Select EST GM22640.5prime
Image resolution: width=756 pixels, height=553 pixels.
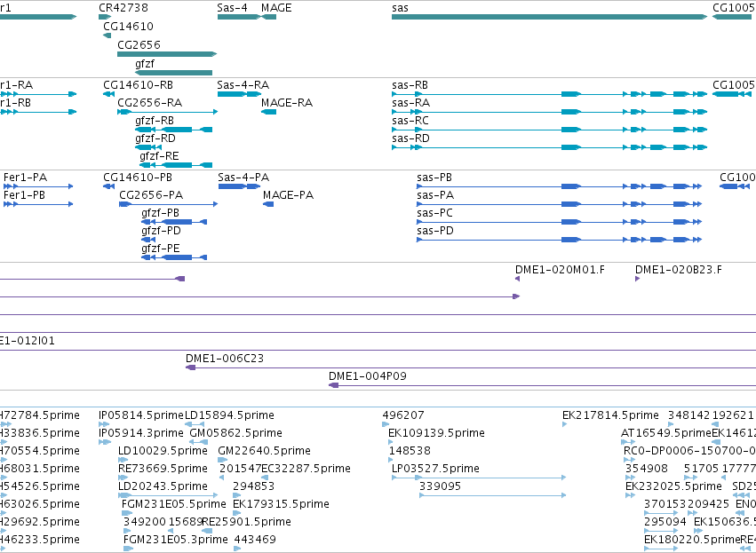pyautogui.click(x=264, y=451)
